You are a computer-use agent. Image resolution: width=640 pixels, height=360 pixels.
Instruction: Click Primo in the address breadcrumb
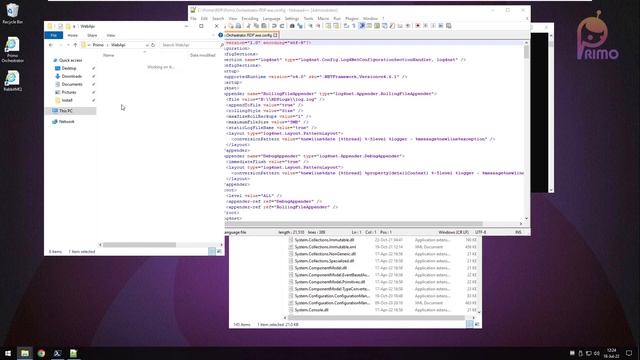click(98, 45)
